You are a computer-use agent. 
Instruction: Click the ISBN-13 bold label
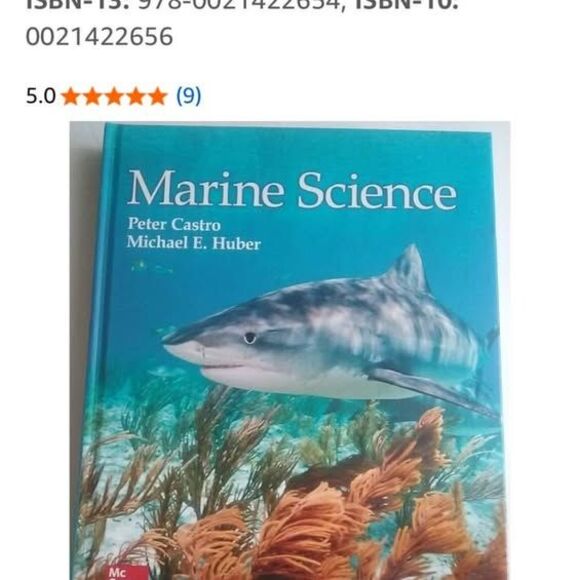(x=77, y=5)
